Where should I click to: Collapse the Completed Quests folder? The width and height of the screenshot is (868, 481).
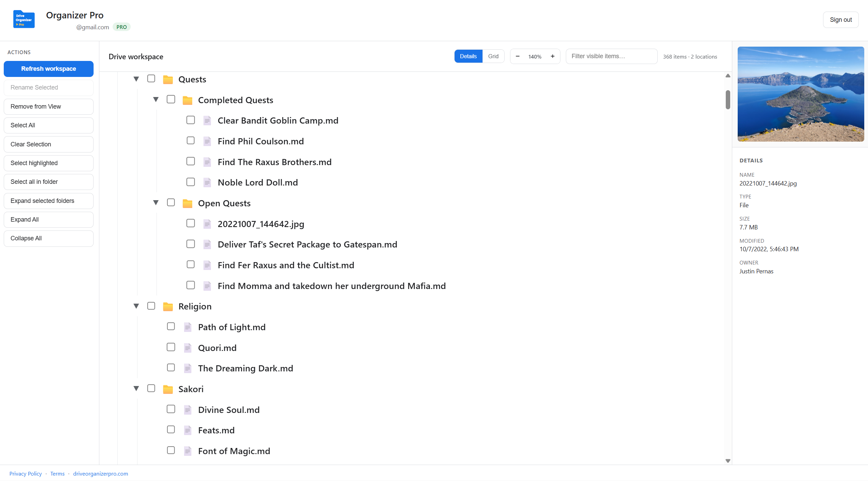click(156, 100)
